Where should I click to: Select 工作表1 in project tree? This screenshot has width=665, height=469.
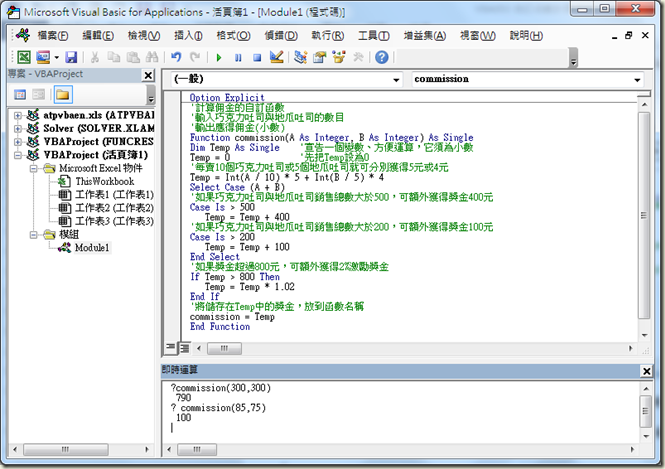(x=114, y=195)
